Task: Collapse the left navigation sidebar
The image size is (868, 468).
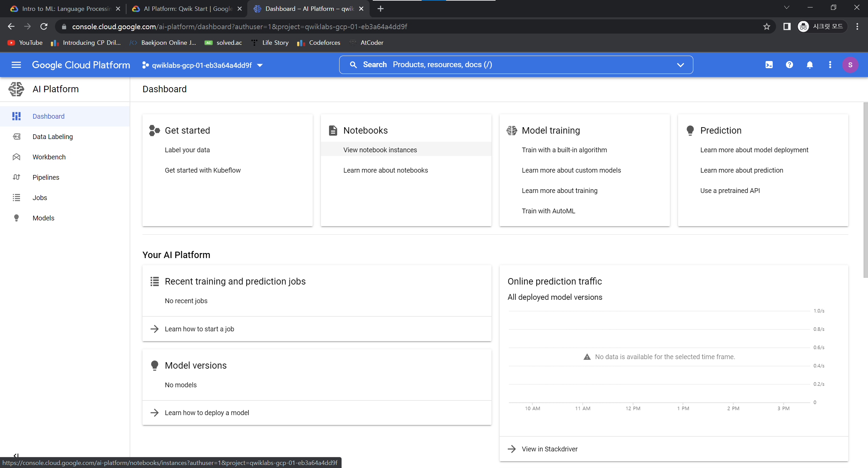Action: (x=16, y=455)
